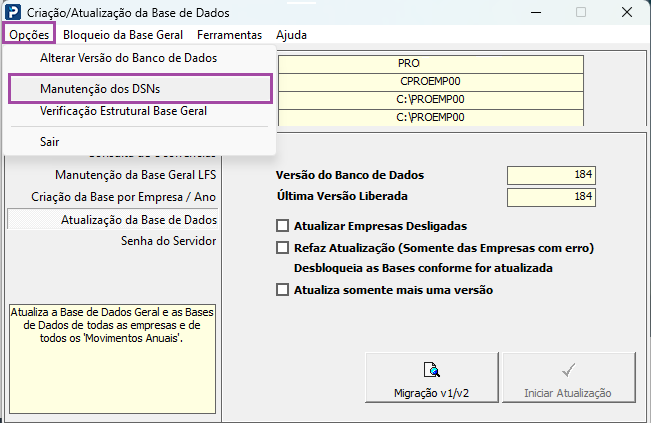Select Manutenção dos DSNs menu entry
The height and width of the screenshot is (429, 651).
tap(140, 89)
